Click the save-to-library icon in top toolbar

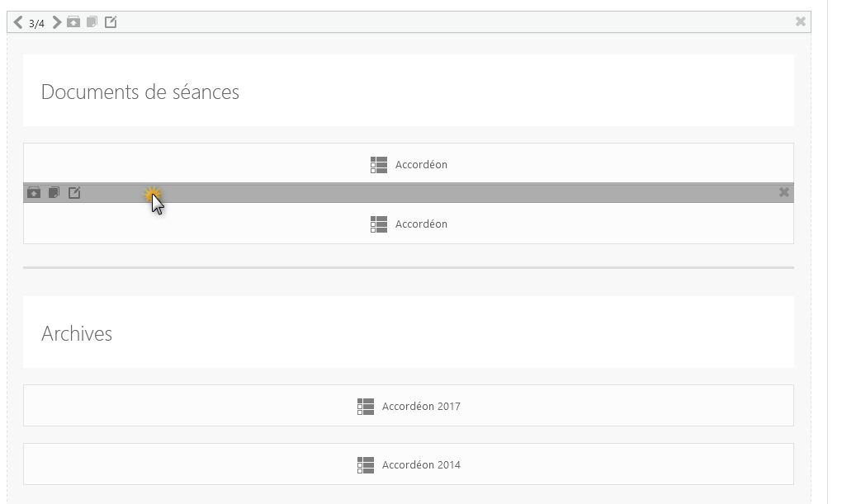pyautogui.click(x=73, y=22)
